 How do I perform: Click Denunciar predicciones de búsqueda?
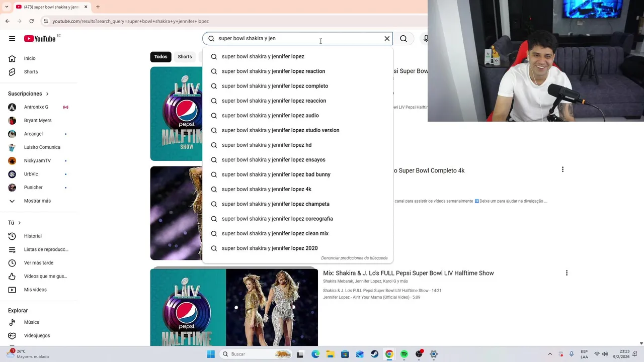[354, 258]
